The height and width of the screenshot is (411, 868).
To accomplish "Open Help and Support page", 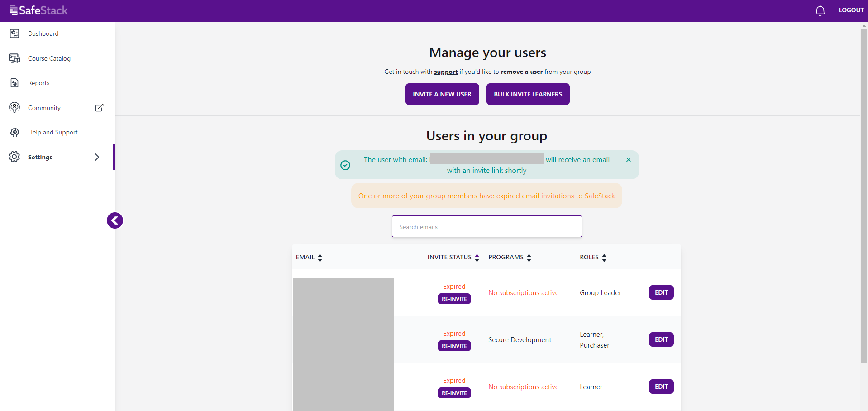I will tap(53, 132).
